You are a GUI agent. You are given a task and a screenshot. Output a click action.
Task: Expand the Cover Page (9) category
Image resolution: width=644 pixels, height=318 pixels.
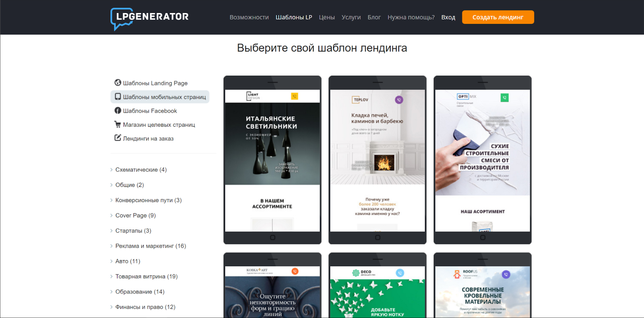pyautogui.click(x=136, y=216)
